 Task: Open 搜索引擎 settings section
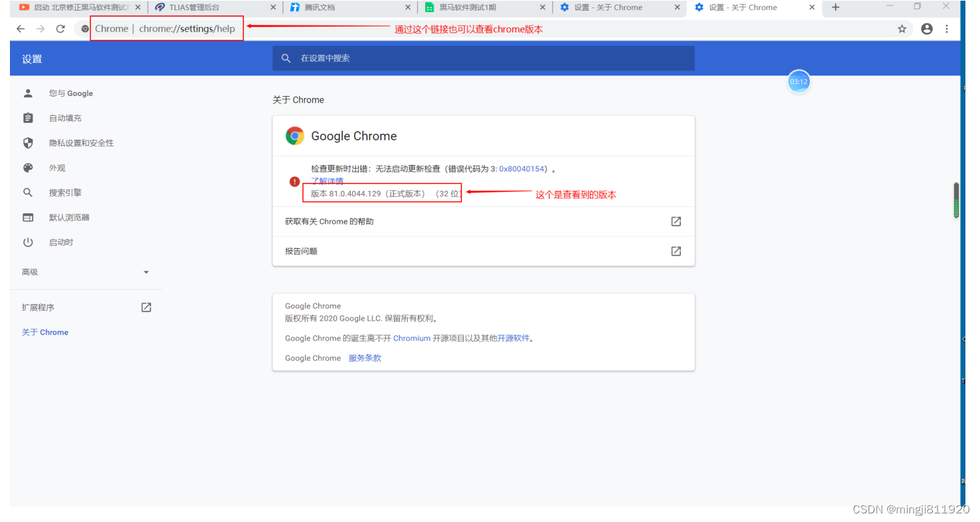pos(65,193)
